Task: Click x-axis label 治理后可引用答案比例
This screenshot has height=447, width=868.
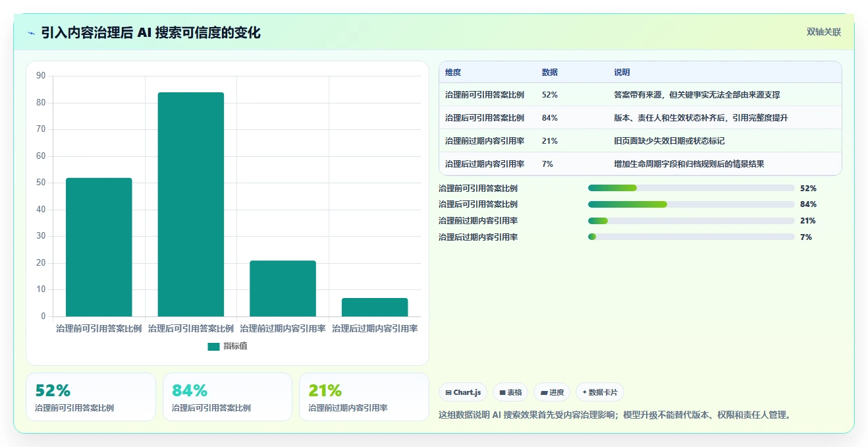Action: click(190, 328)
